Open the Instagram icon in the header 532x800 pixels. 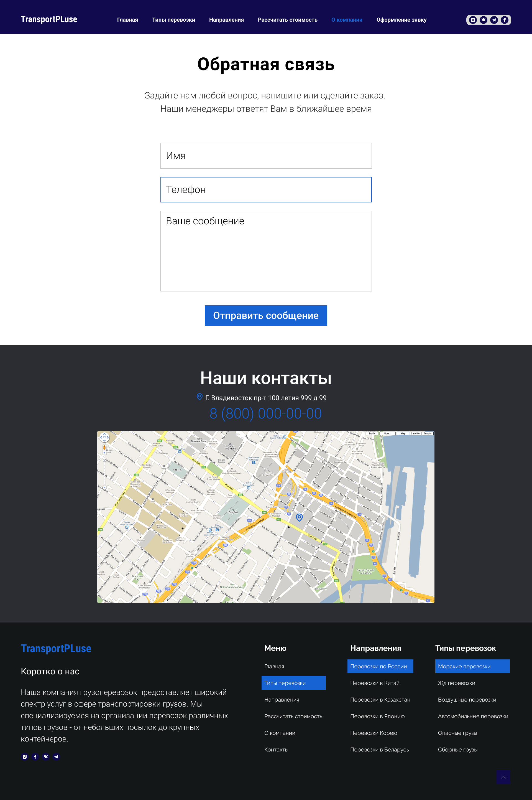pyautogui.click(x=473, y=20)
